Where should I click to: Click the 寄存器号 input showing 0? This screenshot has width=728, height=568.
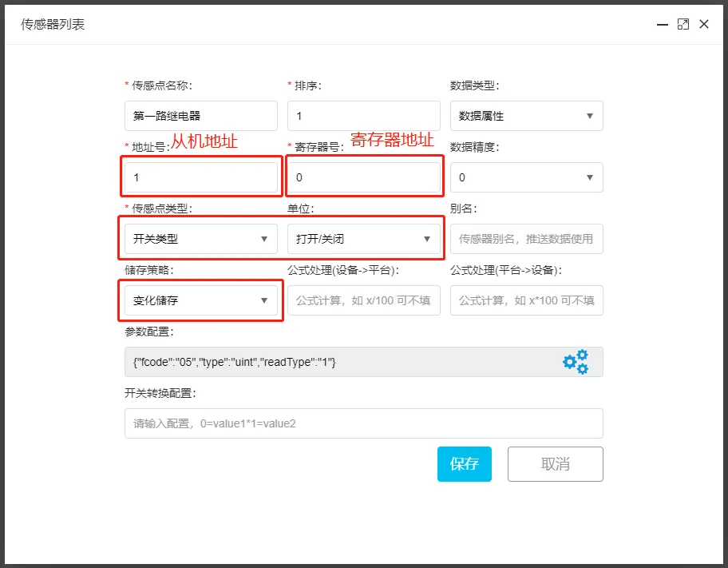tap(364, 177)
